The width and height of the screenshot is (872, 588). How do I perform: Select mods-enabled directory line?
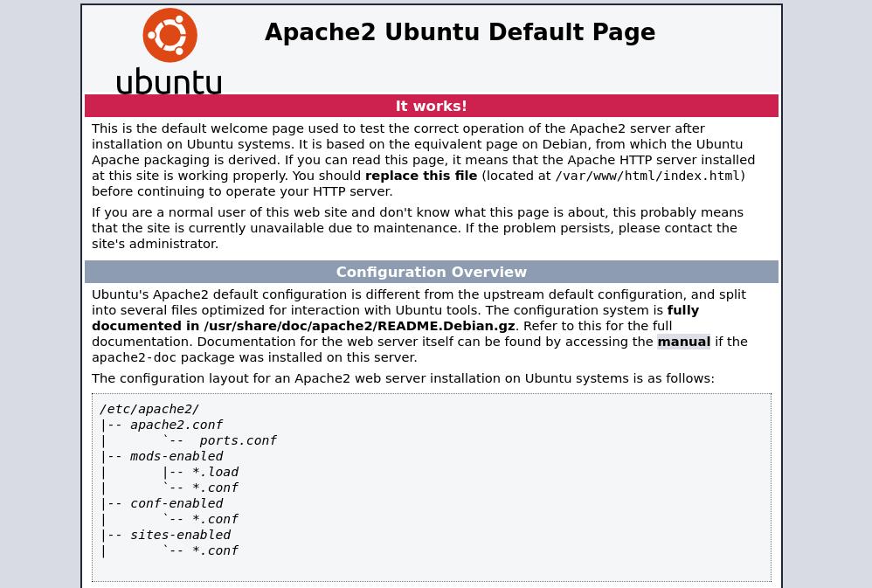(176, 456)
